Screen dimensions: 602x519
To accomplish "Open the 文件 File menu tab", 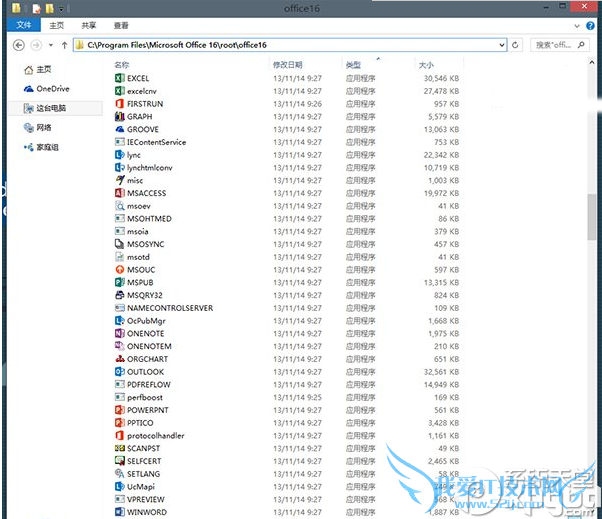I will pyautogui.click(x=24, y=25).
